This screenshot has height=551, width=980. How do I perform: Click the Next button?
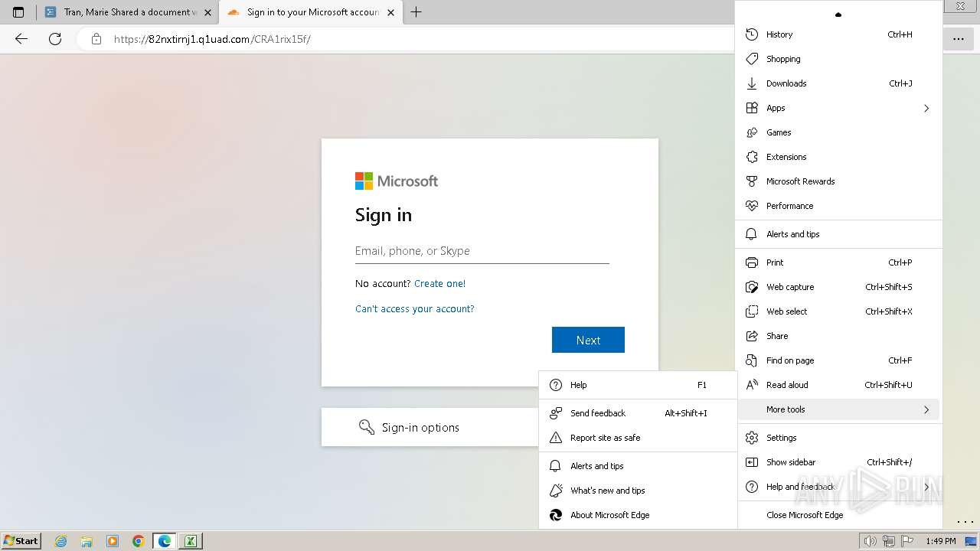click(588, 340)
